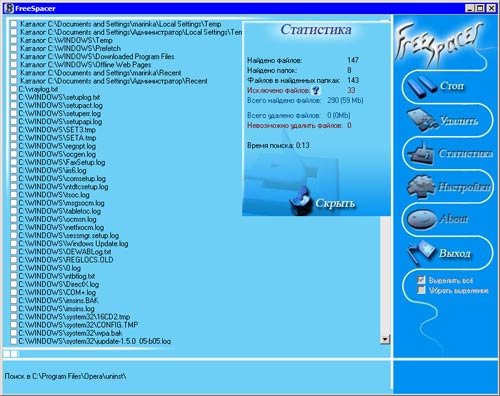Check the Каталог marinka Local Settings\Temp row

tap(14, 24)
